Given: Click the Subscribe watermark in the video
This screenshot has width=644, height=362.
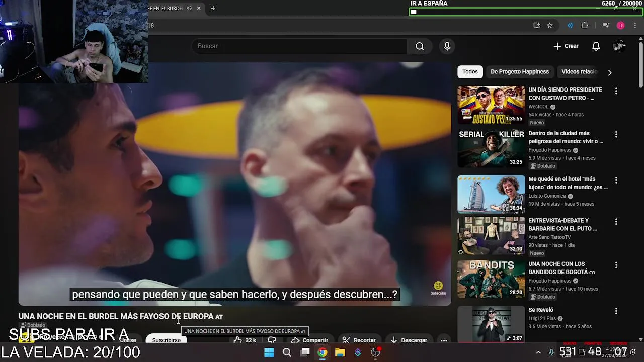Looking at the screenshot, I should click(x=438, y=288).
